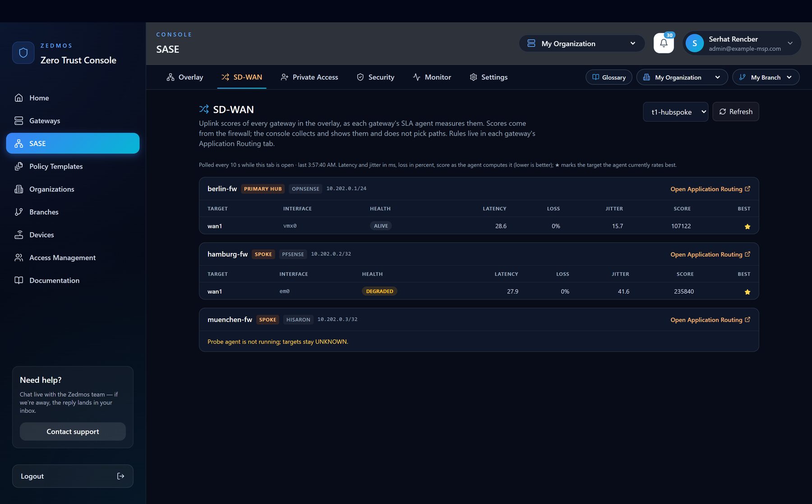The width and height of the screenshot is (812, 504).
Task: Click the Documentation book icon
Action: (x=18, y=280)
